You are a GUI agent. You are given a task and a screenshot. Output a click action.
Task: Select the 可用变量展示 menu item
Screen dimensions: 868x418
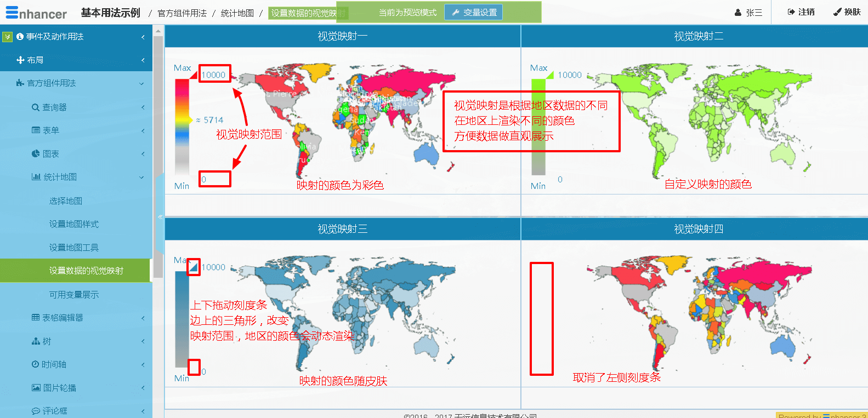(x=74, y=295)
